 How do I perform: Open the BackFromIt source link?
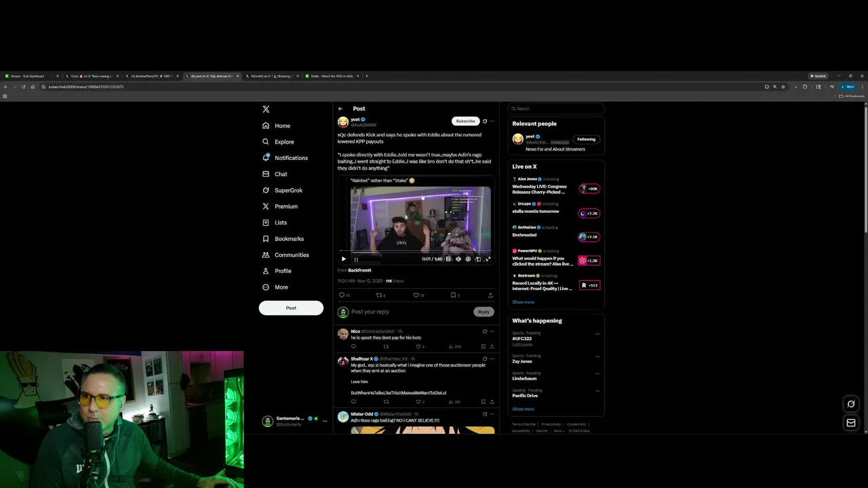tap(359, 270)
